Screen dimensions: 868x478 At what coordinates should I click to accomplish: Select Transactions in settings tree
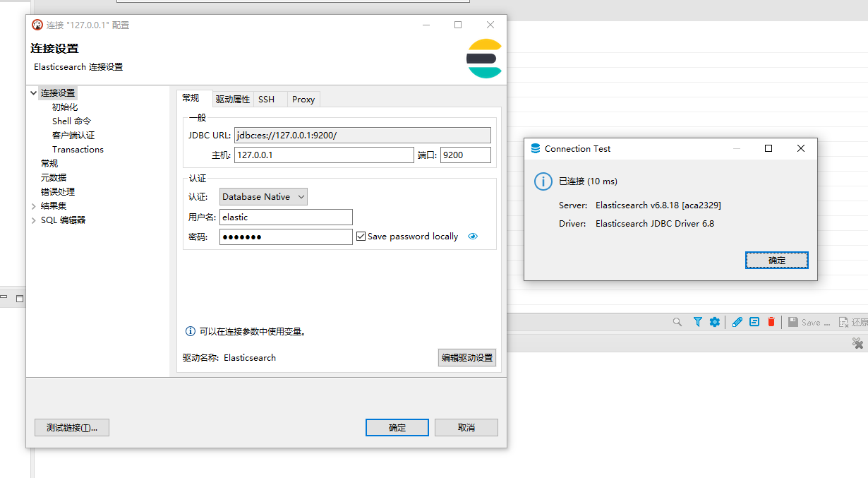tap(78, 149)
